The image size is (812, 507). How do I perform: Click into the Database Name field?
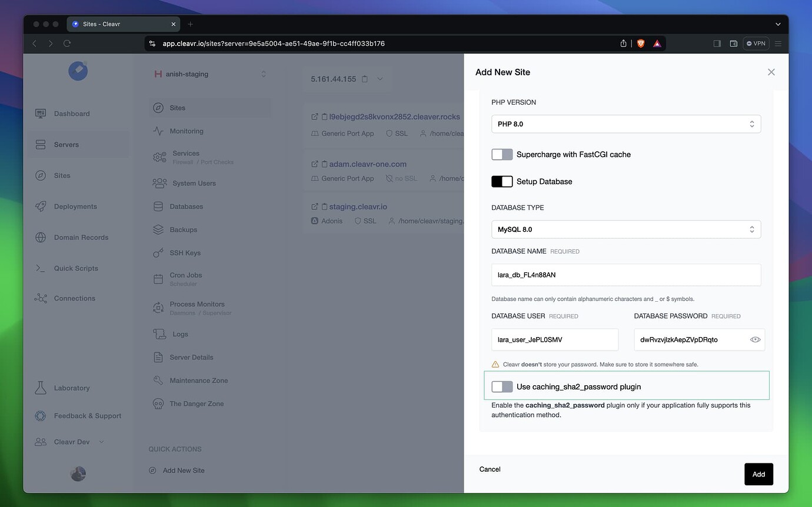[x=625, y=275]
